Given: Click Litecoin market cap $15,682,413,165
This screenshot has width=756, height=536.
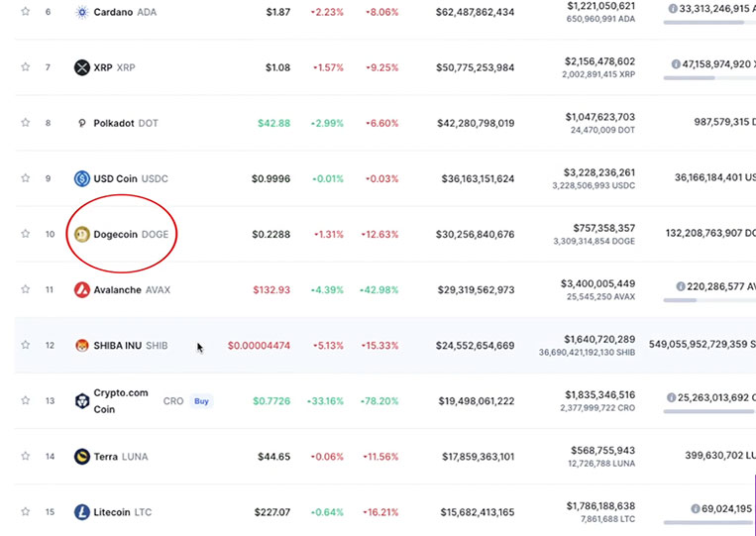Looking at the screenshot, I should [477, 512].
